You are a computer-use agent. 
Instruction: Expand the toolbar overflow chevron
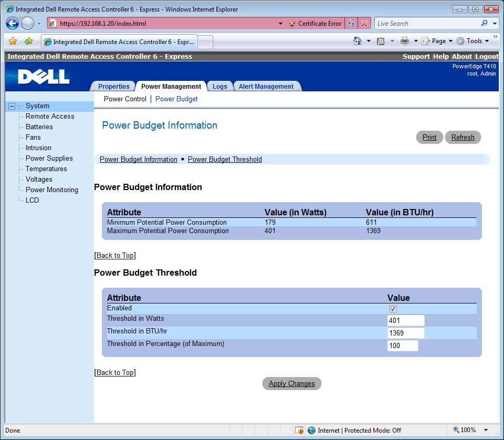click(495, 37)
